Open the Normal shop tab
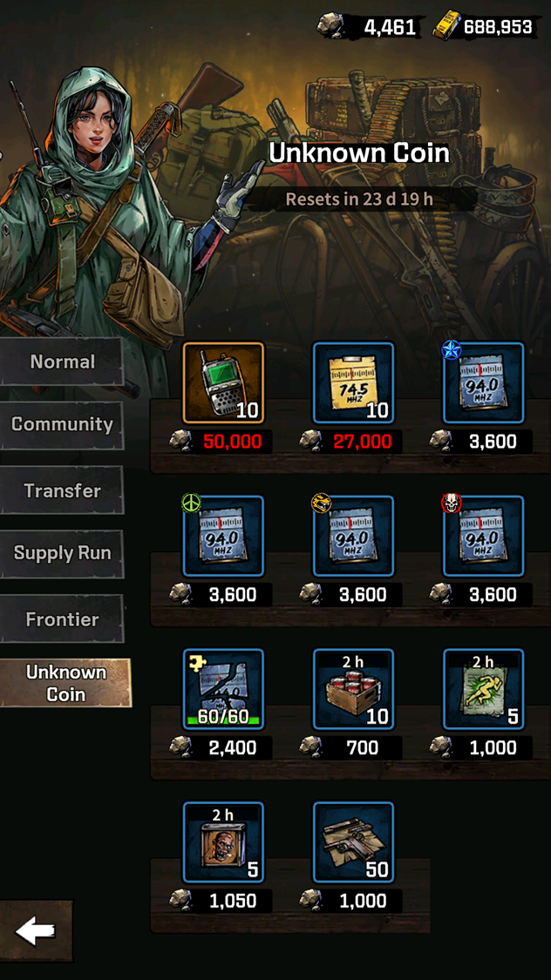551x980 pixels. [62, 362]
